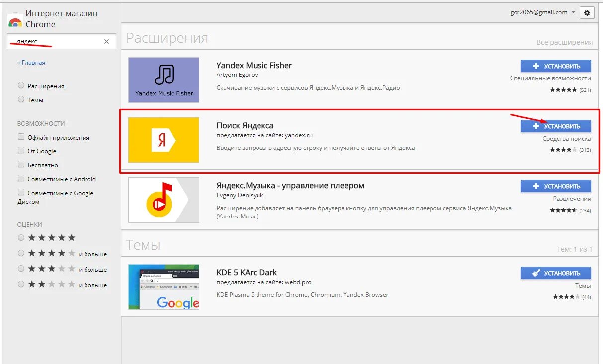This screenshot has height=364, width=603.
Task: Enable the Совместимые с Android checkbox
Action: [21, 178]
